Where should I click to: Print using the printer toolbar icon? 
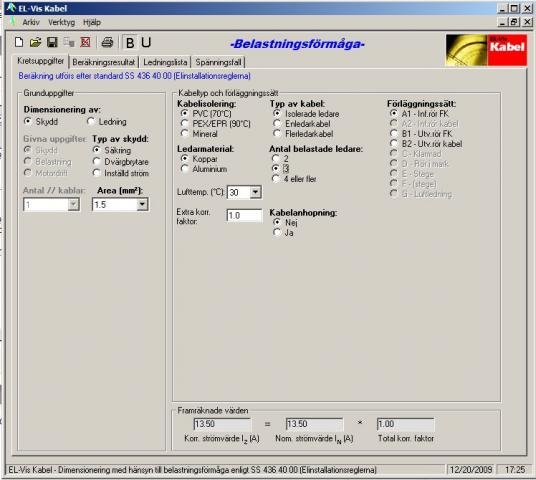[107, 42]
